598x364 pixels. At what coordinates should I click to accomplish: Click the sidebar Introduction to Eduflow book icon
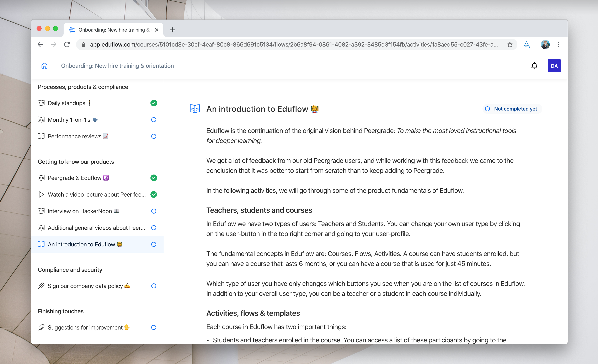point(41,244)
